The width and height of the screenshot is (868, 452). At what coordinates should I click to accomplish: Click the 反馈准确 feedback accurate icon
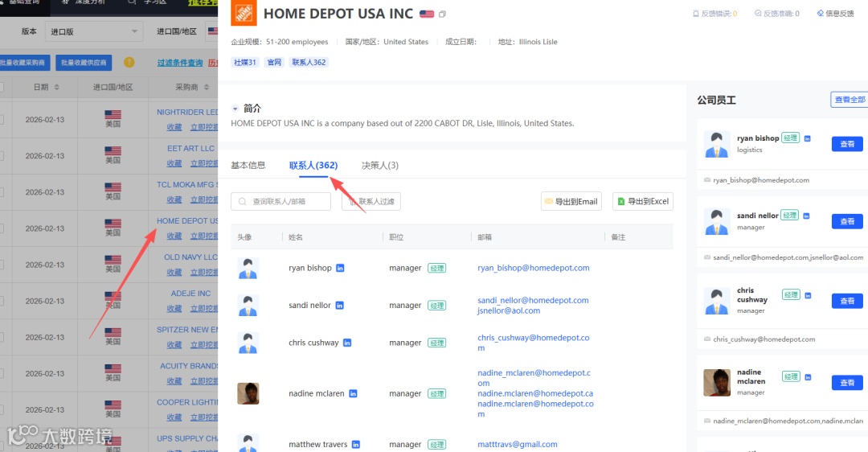[758, 14]
